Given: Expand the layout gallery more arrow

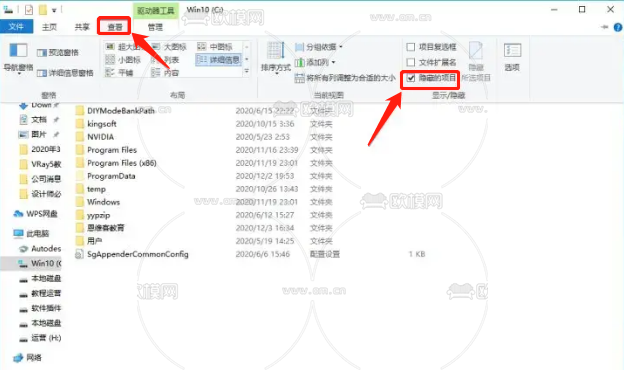Looking at the screenshot, I should pyautogui.click(x=247, y=72).
